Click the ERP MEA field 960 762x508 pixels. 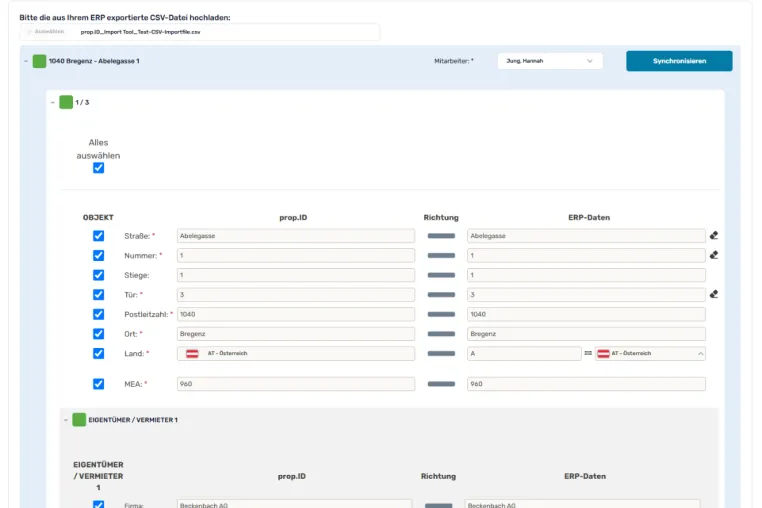(586, 384)
